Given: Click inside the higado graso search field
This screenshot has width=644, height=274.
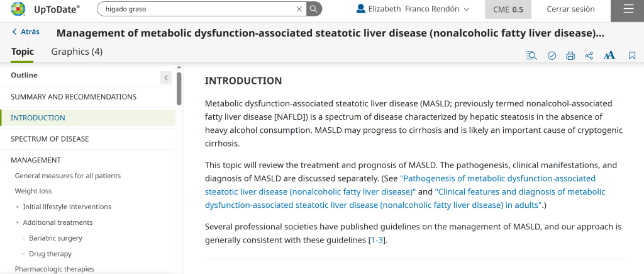Looking at the screenshot, I should click(197, 9).
